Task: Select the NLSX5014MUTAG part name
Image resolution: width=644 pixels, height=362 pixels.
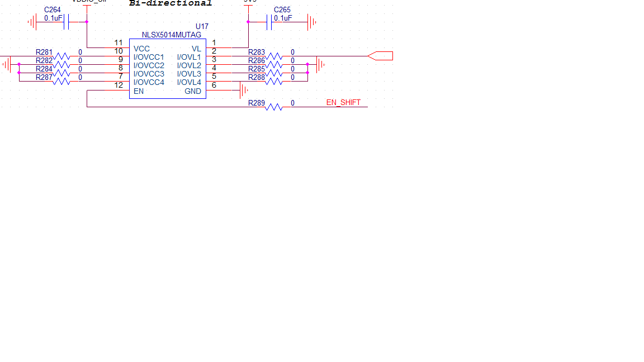Action: pos(171,35)
